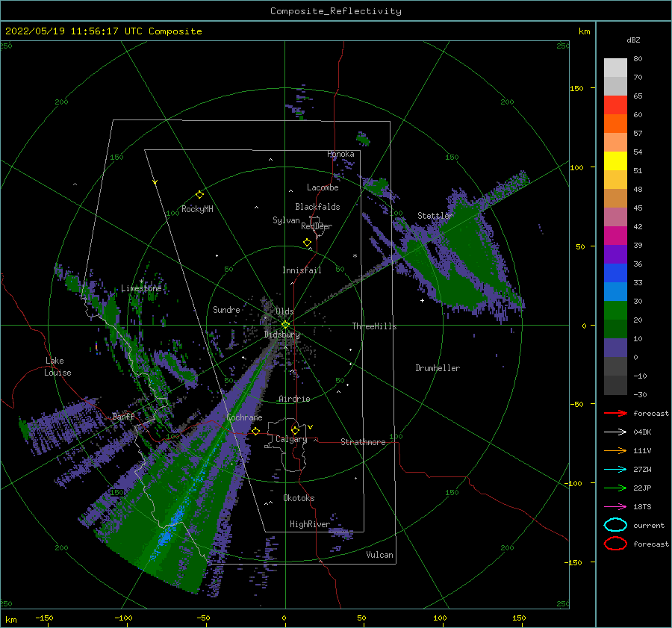The width and height of the screenshot is (672, 628).
Task: Click the yellow diamond marker near Cochrane
Action: pyautogui.click(x=256, y=431)
